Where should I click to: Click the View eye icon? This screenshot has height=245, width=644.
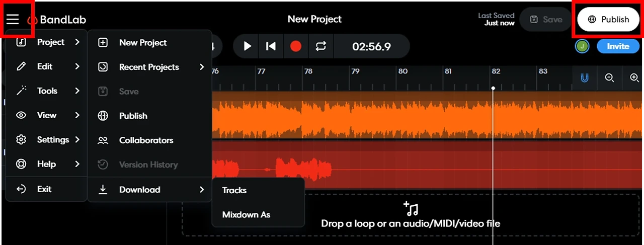pos(21,115)
